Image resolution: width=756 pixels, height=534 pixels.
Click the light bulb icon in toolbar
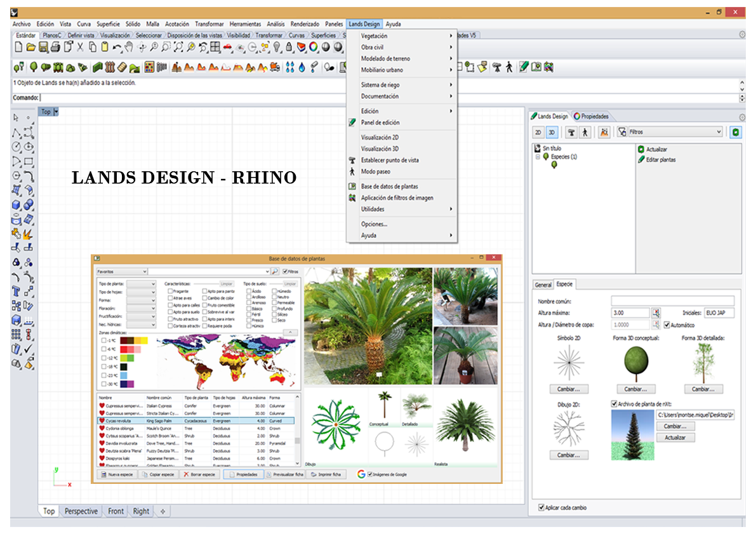277,47
